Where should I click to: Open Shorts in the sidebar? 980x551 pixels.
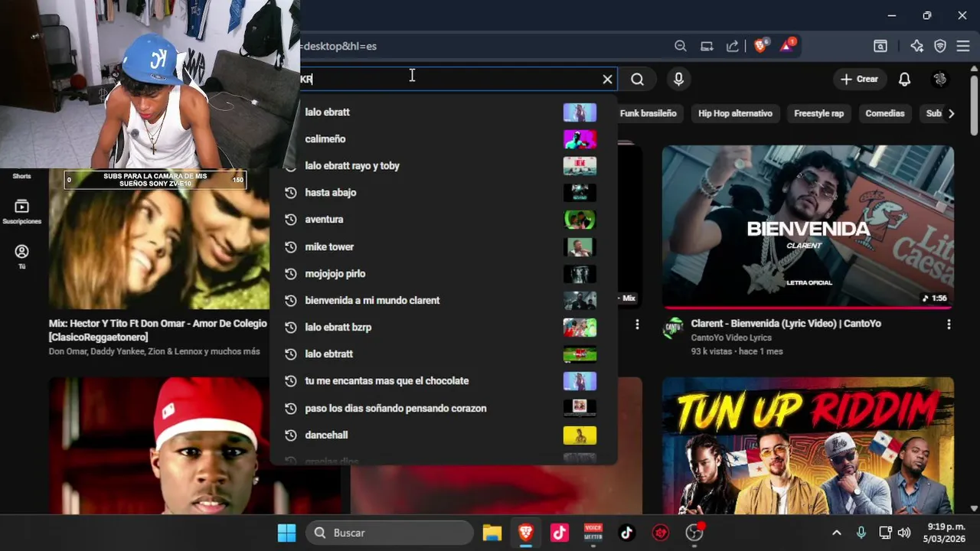coord(21,176)
